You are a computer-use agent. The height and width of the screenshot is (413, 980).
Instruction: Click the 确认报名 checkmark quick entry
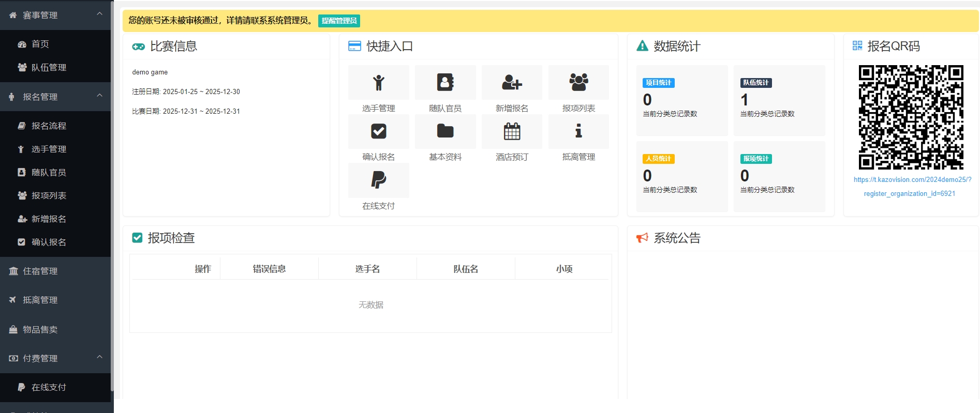point(378,131)
